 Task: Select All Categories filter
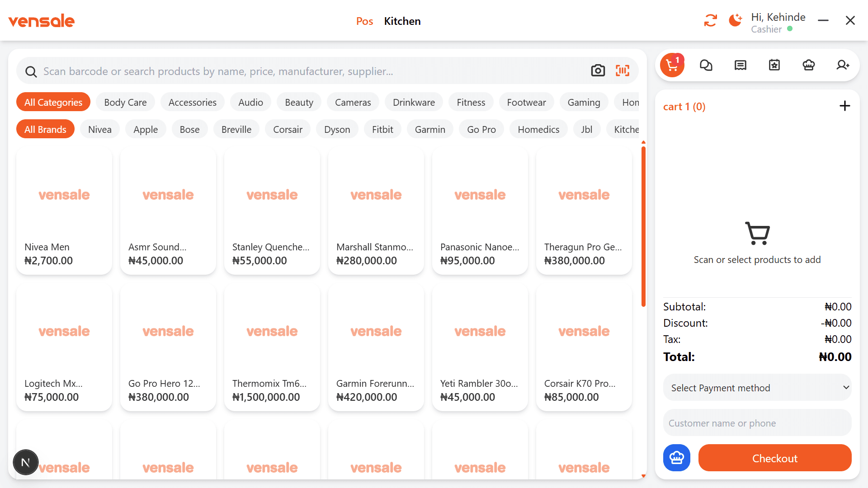coord(53,102)
